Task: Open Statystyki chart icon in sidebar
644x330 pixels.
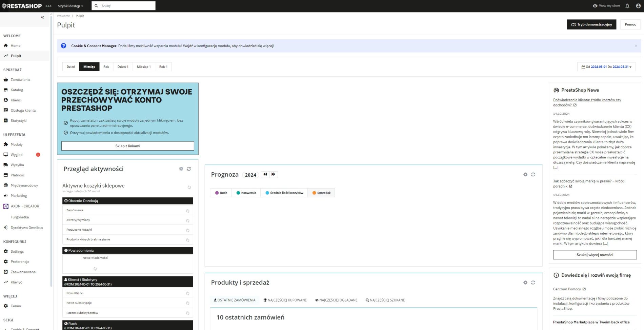Action: (6, 120)
